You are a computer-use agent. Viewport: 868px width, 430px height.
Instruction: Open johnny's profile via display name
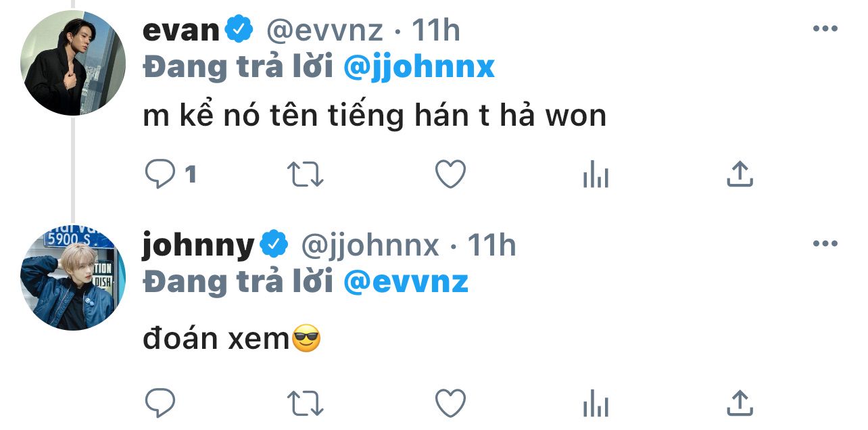coord(199,246)
